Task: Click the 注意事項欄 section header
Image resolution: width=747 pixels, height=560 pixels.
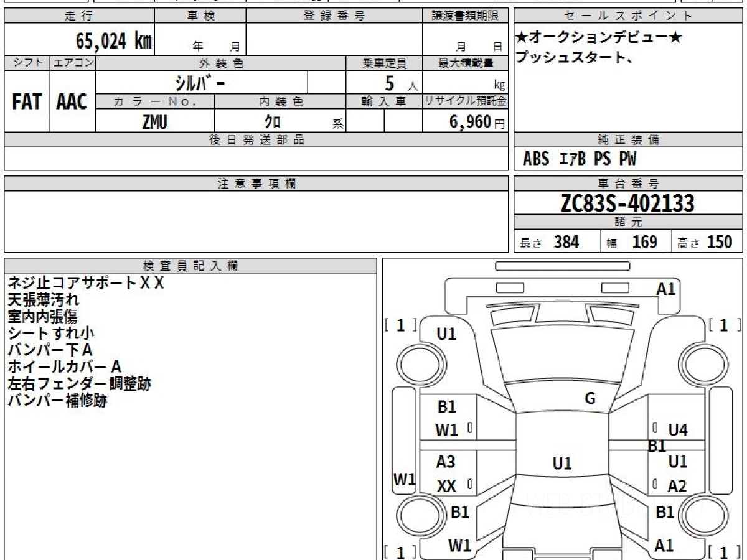Action: pos(256,184)
